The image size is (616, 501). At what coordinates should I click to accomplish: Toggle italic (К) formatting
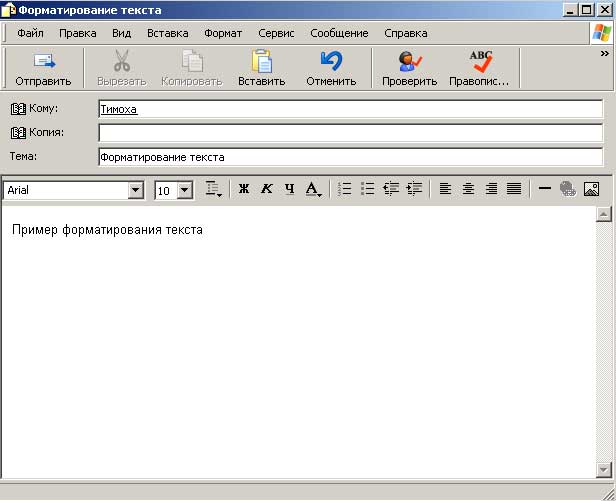pos(266,189)
